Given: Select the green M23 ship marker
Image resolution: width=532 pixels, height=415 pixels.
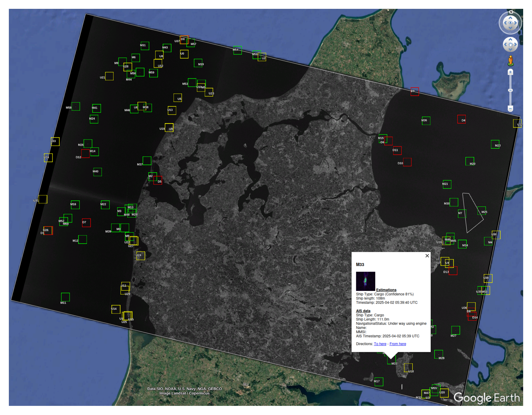Looking at the screenshot, I should [x=495, y=144].
